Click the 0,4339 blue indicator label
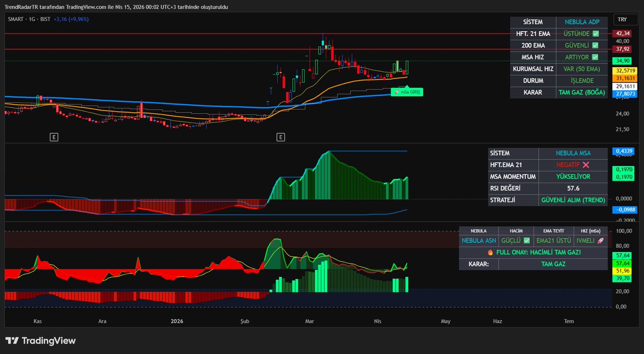This screenshot has height=354, width=644. pos(624,151)
